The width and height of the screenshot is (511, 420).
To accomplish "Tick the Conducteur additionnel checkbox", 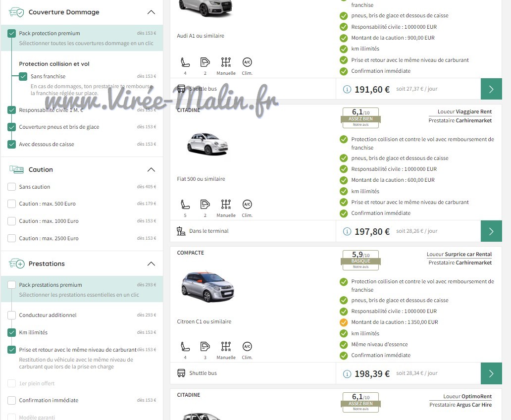I will 12,315.
